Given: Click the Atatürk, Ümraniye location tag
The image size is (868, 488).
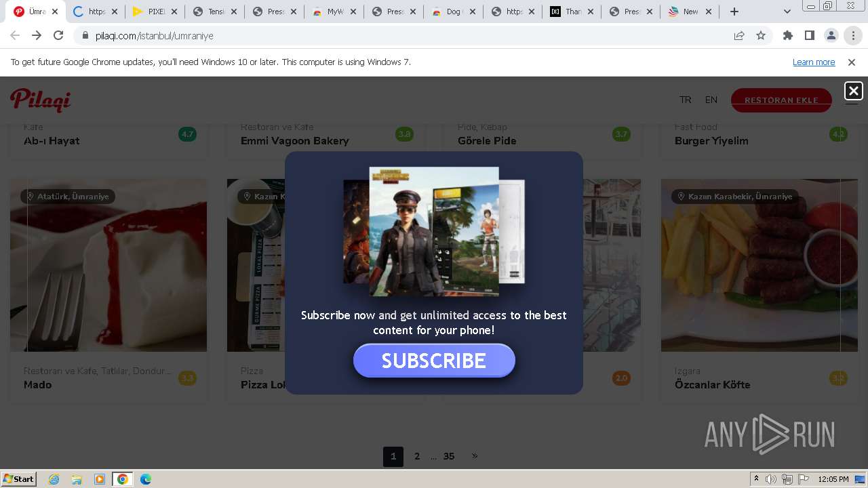Looking at the screenshot, I should (x=67, y=197).
